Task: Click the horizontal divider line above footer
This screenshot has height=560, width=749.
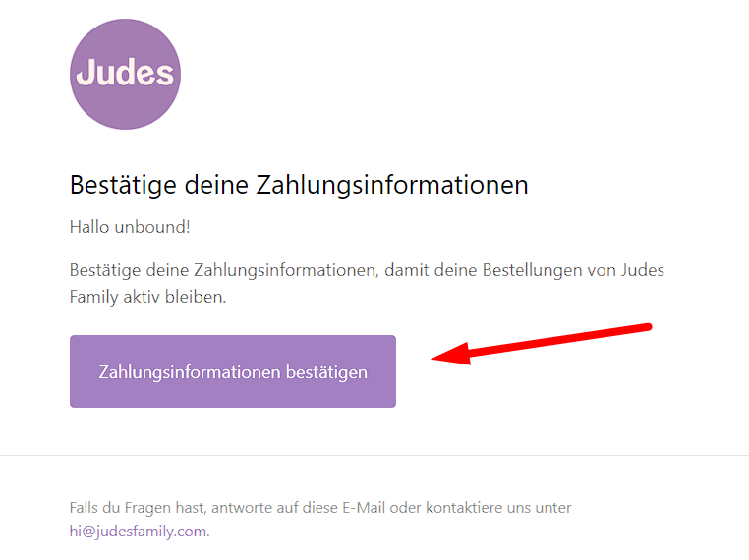Action: coord(374,455)
